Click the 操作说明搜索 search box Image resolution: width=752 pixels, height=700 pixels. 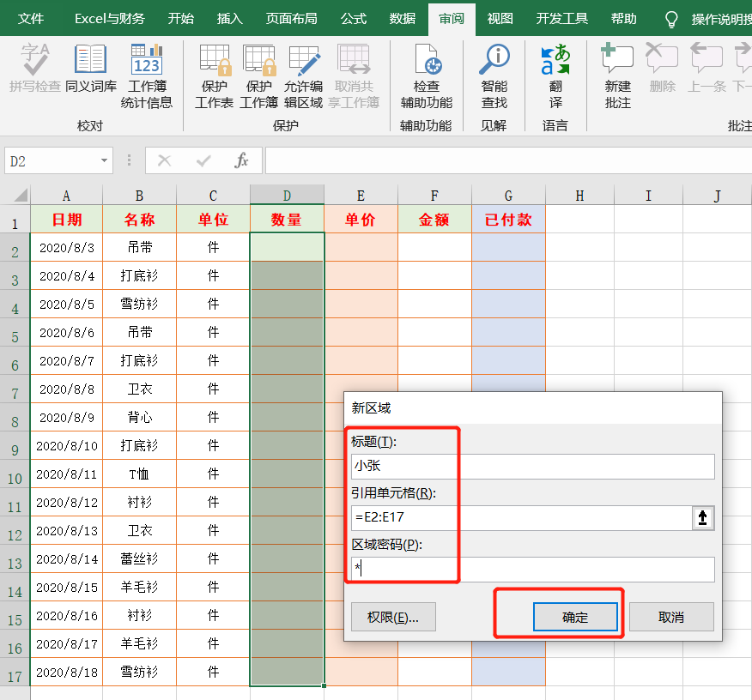click(721, 20)
